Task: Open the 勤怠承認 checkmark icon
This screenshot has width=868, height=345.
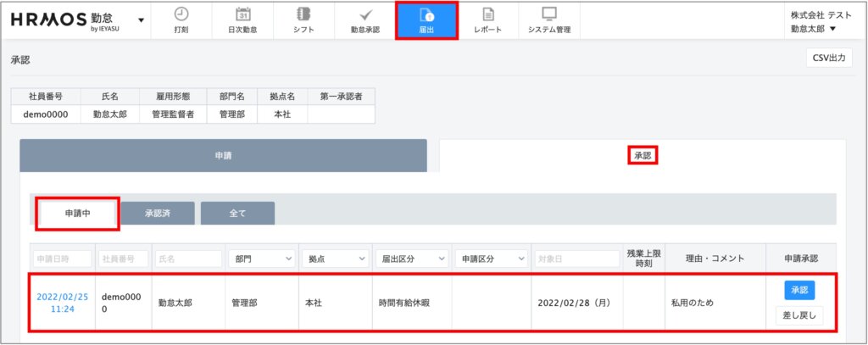Action: click(x=365, y=14)
